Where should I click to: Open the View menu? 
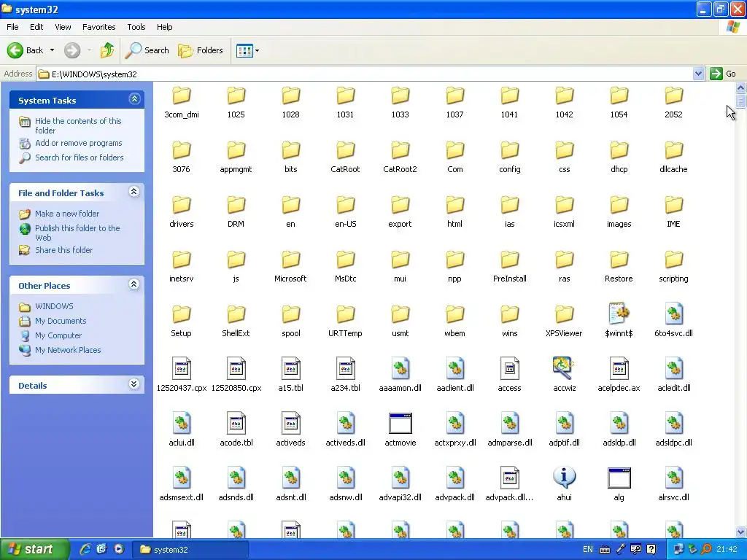point(63,27)
